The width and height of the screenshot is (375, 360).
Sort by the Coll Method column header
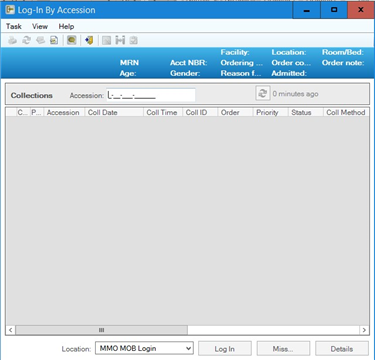(x=346, y=112)
